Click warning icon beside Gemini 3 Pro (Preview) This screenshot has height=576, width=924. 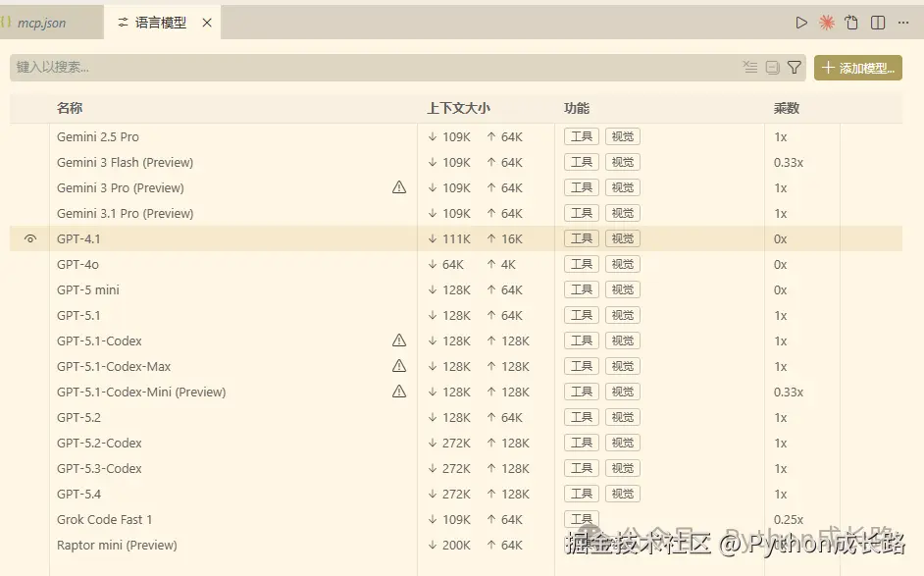(x=399, y=187)
